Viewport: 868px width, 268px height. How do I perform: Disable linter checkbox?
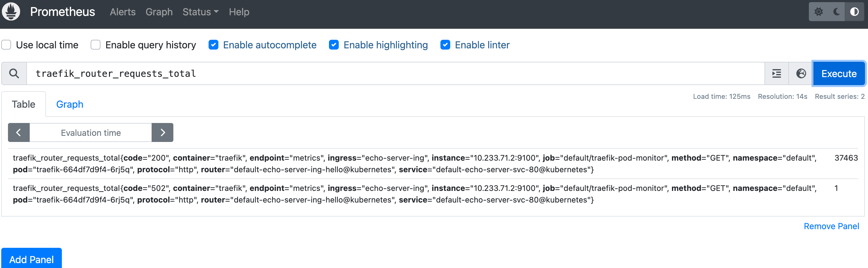tap(445, 45)
